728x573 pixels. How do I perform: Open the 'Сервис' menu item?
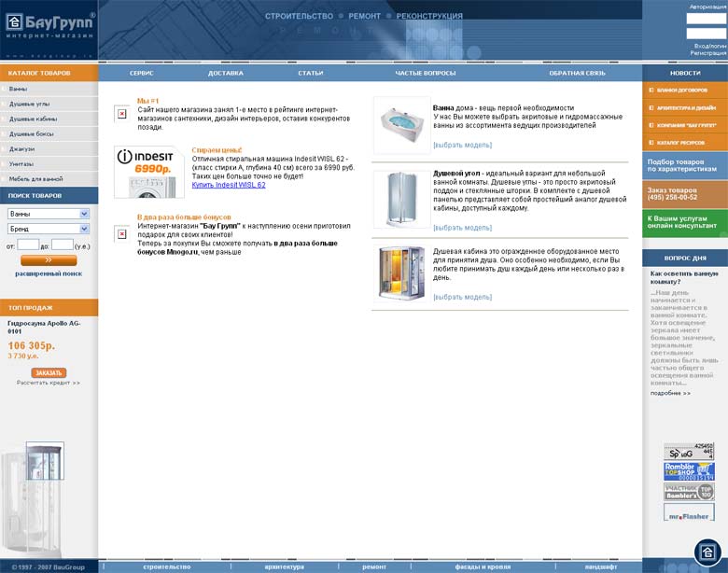(142, 73)
